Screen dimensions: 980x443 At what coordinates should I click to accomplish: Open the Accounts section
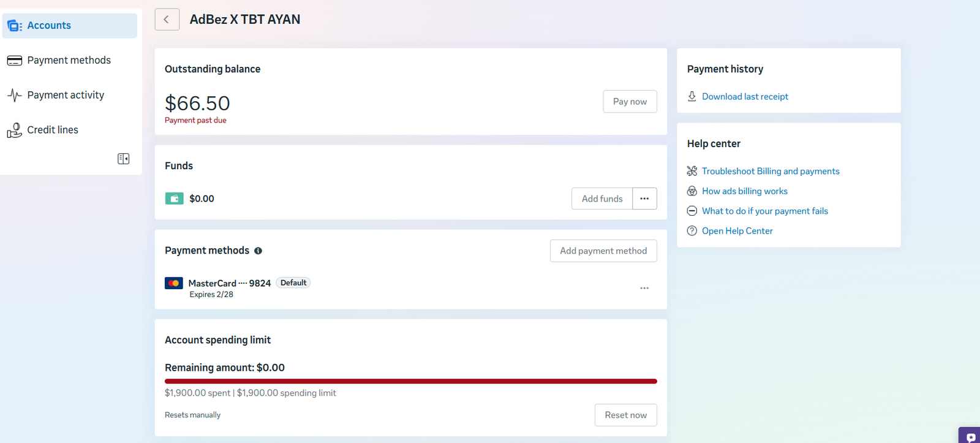(x=70, y=26)
